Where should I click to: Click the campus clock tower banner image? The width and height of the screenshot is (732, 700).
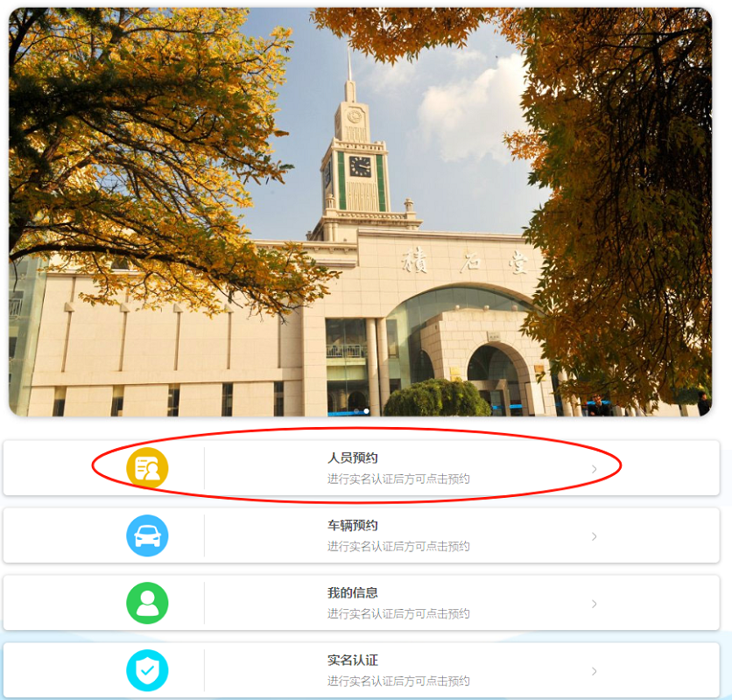361,212
